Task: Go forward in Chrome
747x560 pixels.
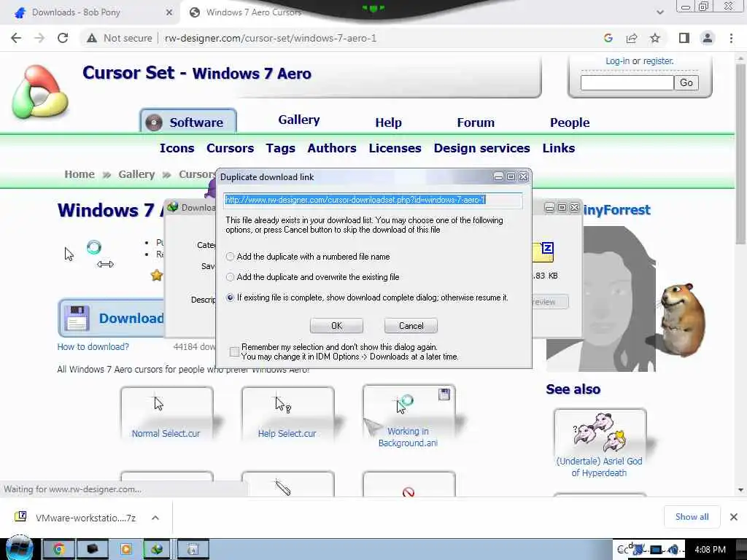Action: [39, 38]
